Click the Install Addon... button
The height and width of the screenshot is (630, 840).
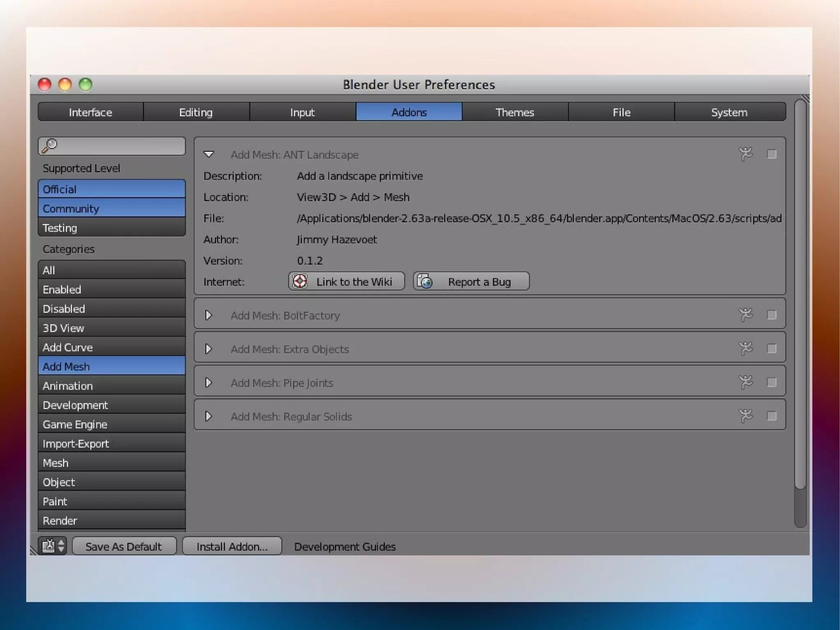tap(232, 546)
